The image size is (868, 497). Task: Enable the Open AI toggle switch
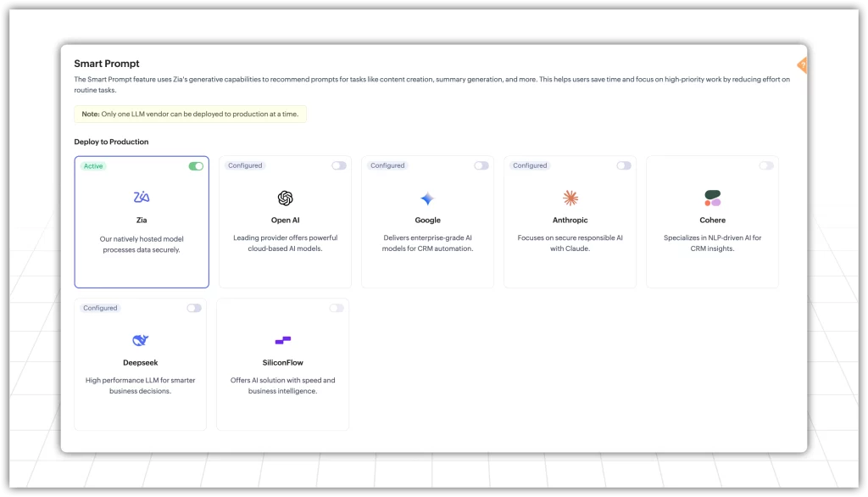pos(339,165)
